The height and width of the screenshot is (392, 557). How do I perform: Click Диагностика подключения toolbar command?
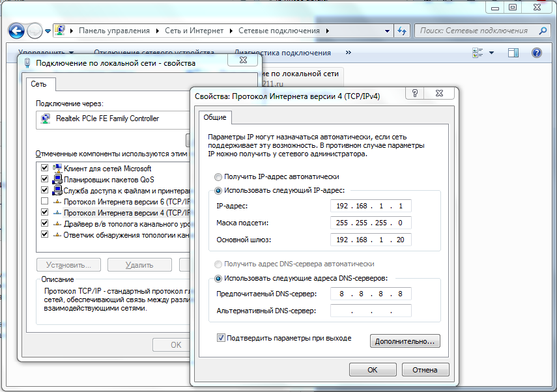tap(282, 53)
